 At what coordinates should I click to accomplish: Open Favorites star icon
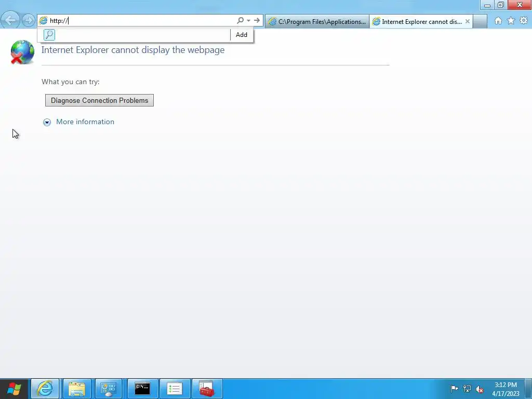click(x=511, y=21)
